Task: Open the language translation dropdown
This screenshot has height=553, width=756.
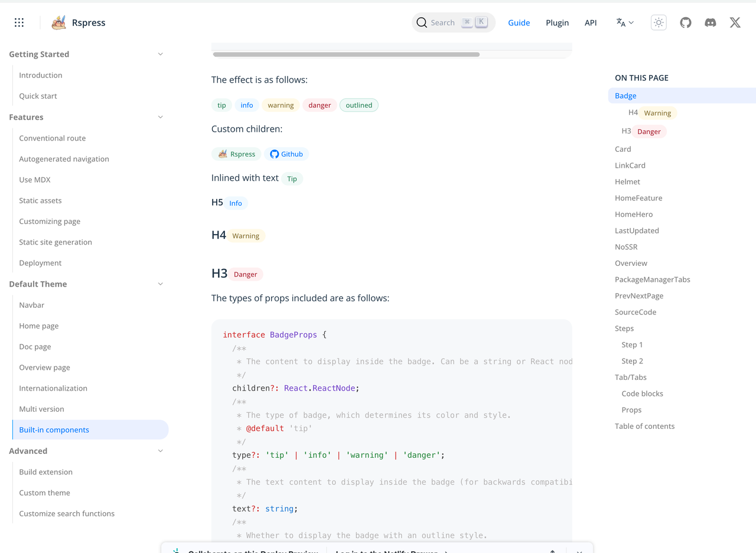Action: tap(625, 22)
